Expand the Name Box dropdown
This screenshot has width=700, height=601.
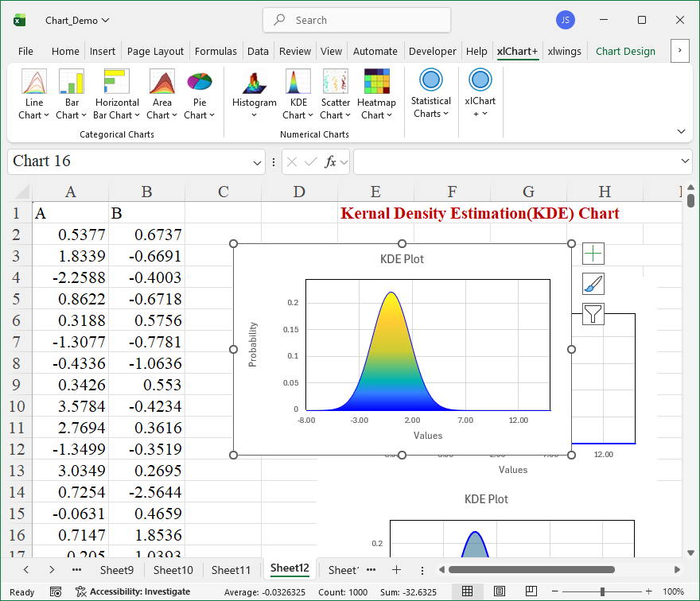[x=257, y=162]
